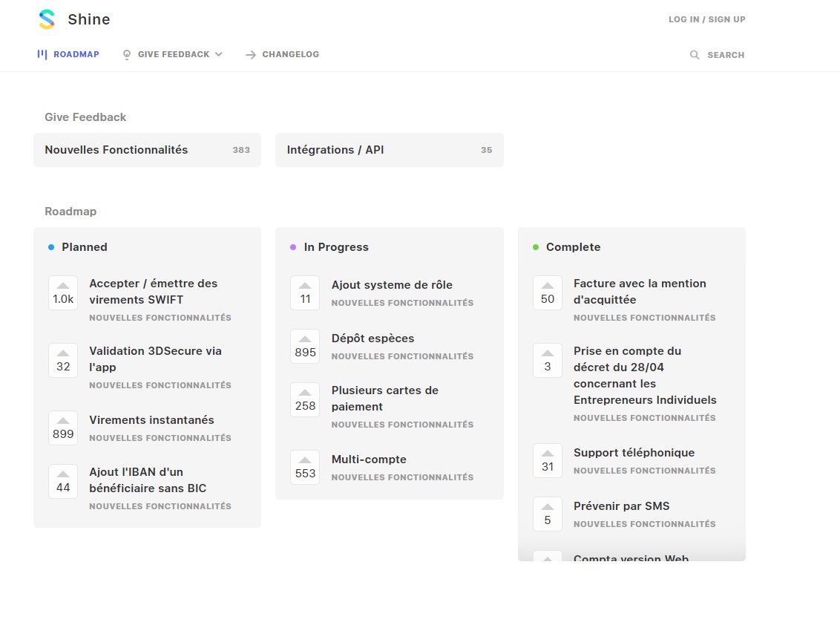Upvote Plusieurs cartes de paiement
The width and height of the screenshot is (840, 628).
tap(305, 399)
